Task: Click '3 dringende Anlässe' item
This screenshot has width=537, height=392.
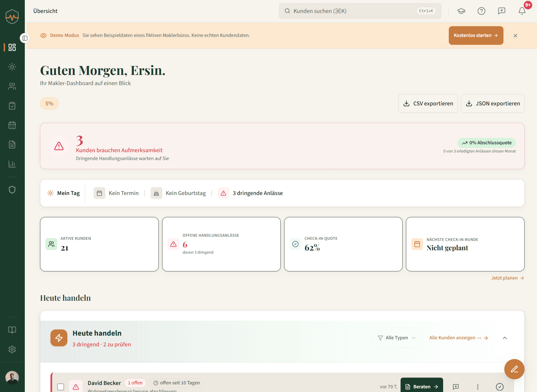Action: [250, 193]
